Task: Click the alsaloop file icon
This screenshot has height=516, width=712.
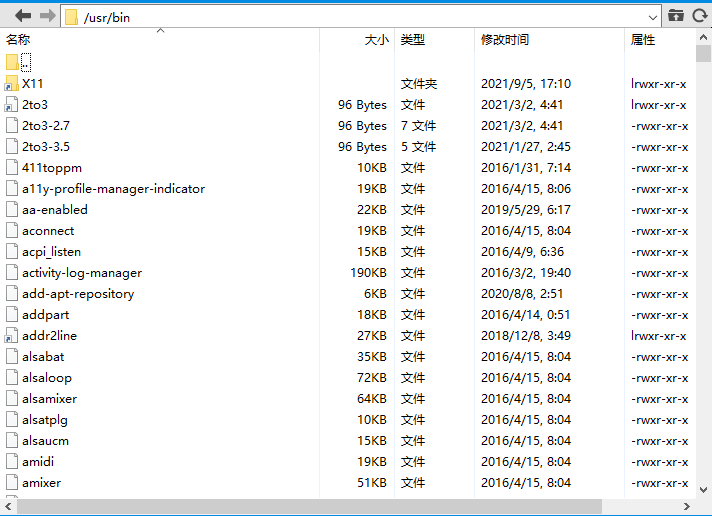Action: pos(12,377)
